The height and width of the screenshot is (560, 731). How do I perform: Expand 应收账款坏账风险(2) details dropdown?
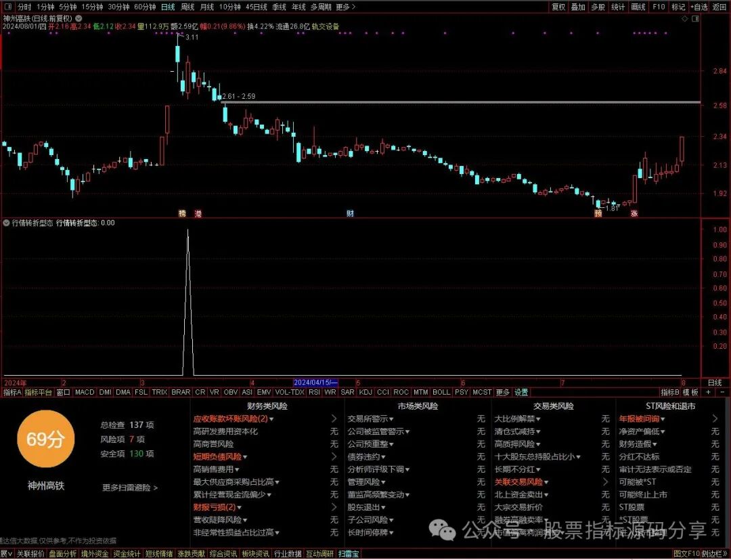tap(272, 419)
